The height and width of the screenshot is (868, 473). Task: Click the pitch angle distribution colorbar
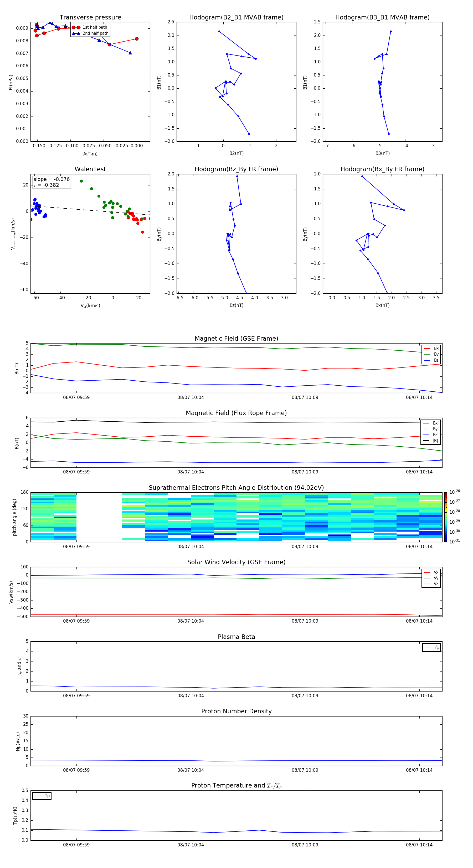tap(445, 517)
